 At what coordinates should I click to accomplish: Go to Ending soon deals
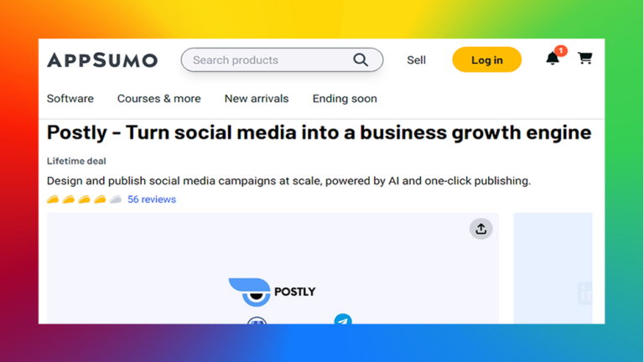pos(345,99)
